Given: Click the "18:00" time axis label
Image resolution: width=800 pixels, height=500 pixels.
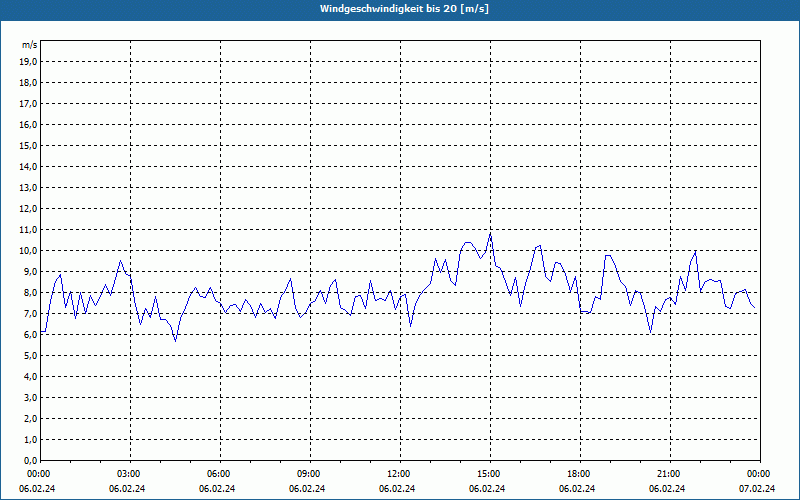Looking at the screenshot, I should (x=580, y=474).
